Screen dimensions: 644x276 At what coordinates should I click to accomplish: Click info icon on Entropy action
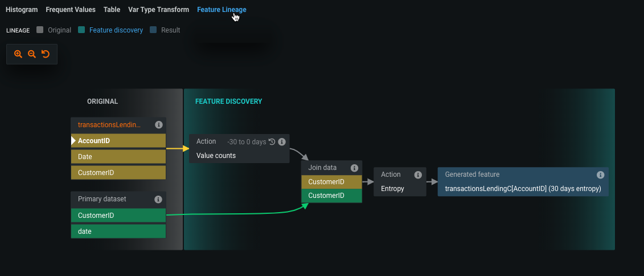pyautogui.click(x=418, y=174)
